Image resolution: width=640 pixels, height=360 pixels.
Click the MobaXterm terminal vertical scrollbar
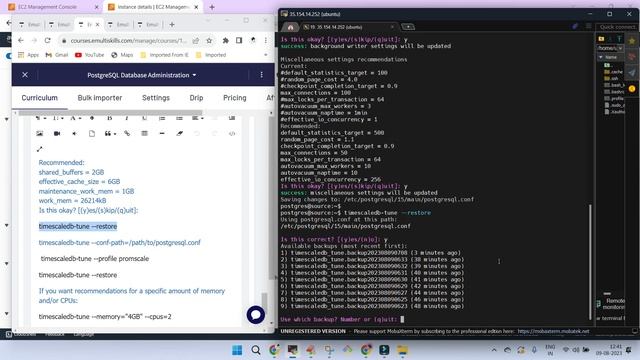click(x=590, y=261)
